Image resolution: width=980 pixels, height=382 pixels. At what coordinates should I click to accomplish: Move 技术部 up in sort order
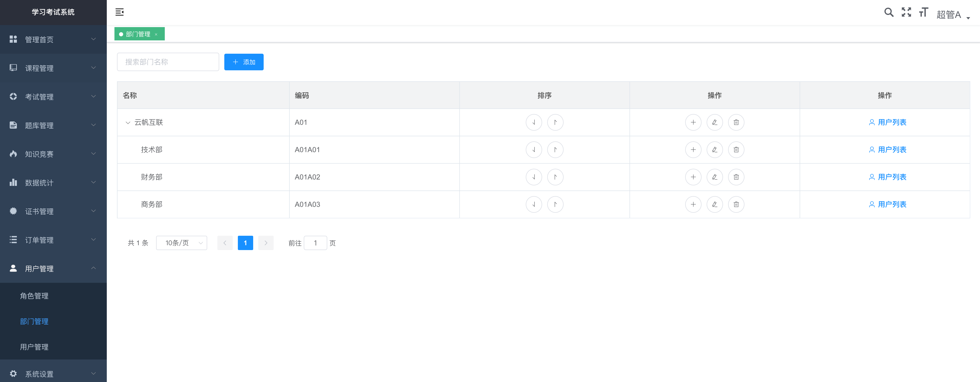(x=555, y=150)
